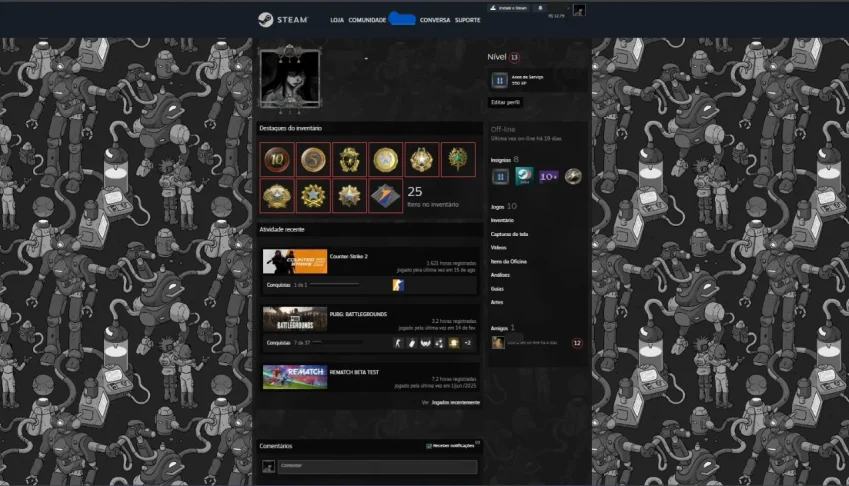The image size is (849, 486).
Task: Open the LOJA menu
Action: tap(337, 20)
